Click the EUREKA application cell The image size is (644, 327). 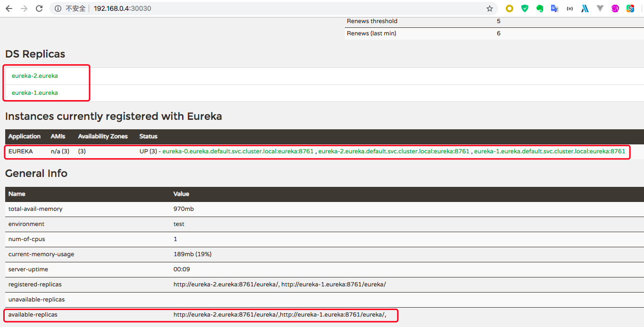pyautogui.click(x=21, y=151)
